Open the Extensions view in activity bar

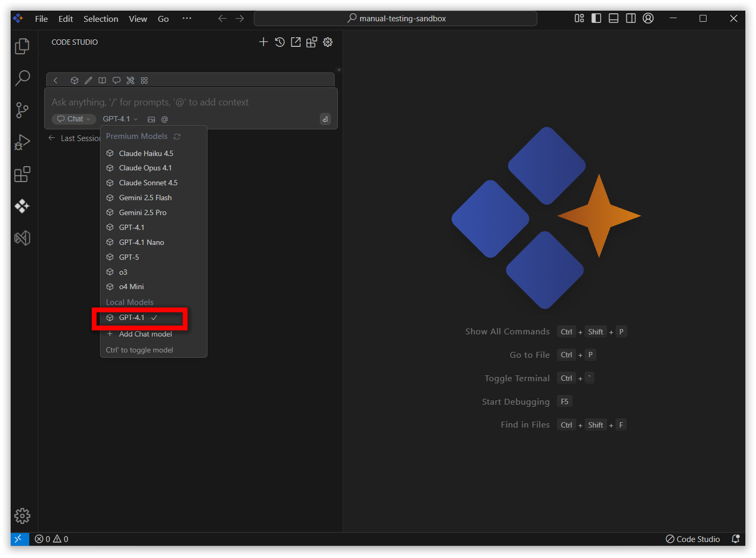click(x=22, y=174)
